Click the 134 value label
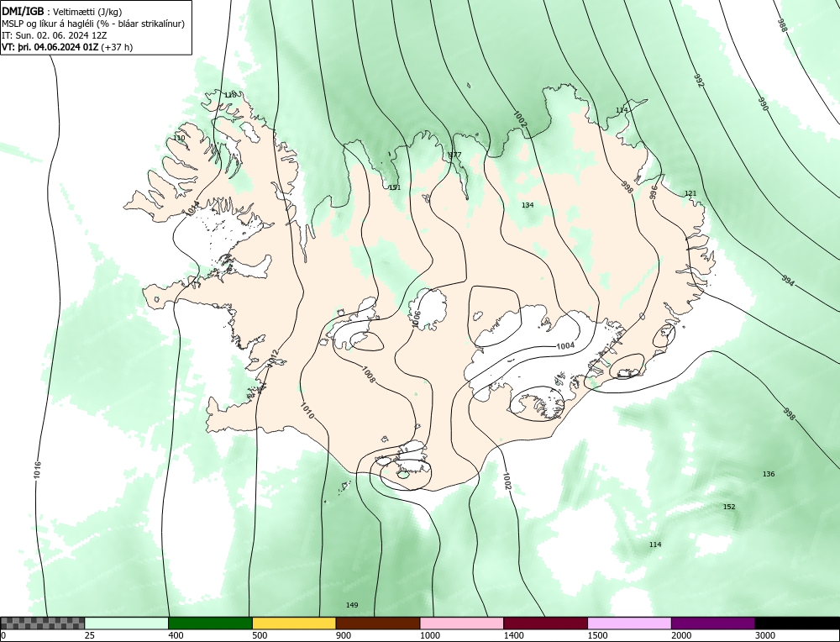 coord(528,205)
